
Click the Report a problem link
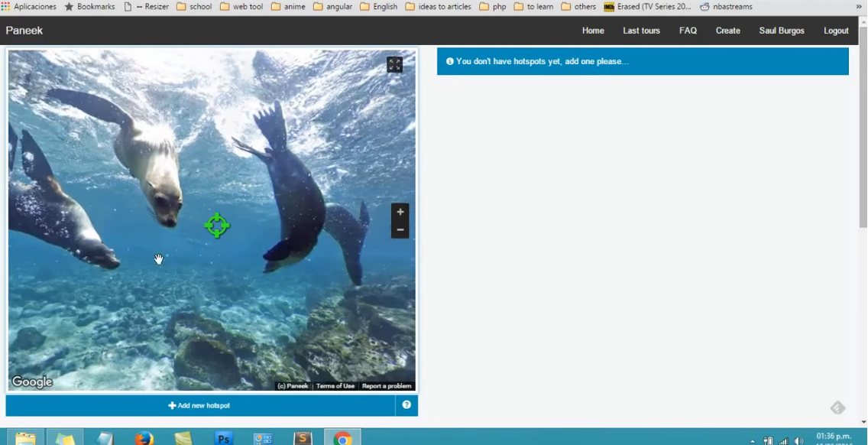pos(387,386)
